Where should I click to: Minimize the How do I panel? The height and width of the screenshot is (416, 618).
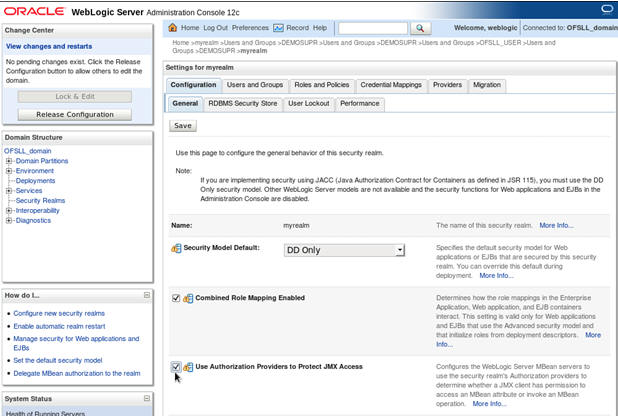(x=147, y=295)
